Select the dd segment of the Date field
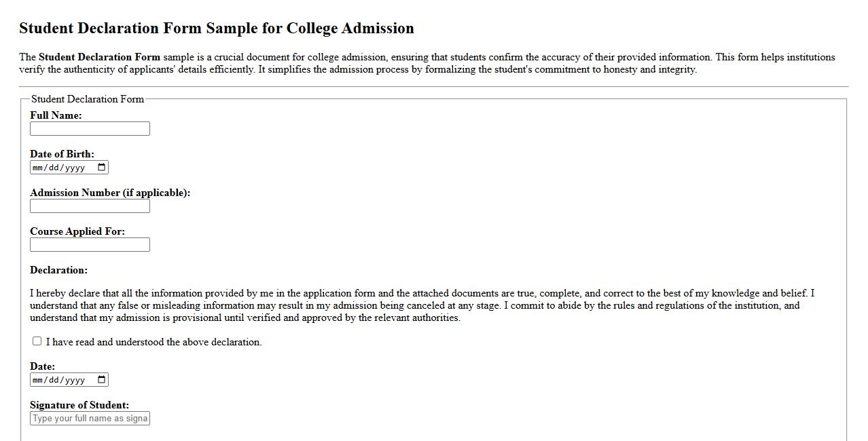This screenshot has width=868, height=441. point(55,379)
